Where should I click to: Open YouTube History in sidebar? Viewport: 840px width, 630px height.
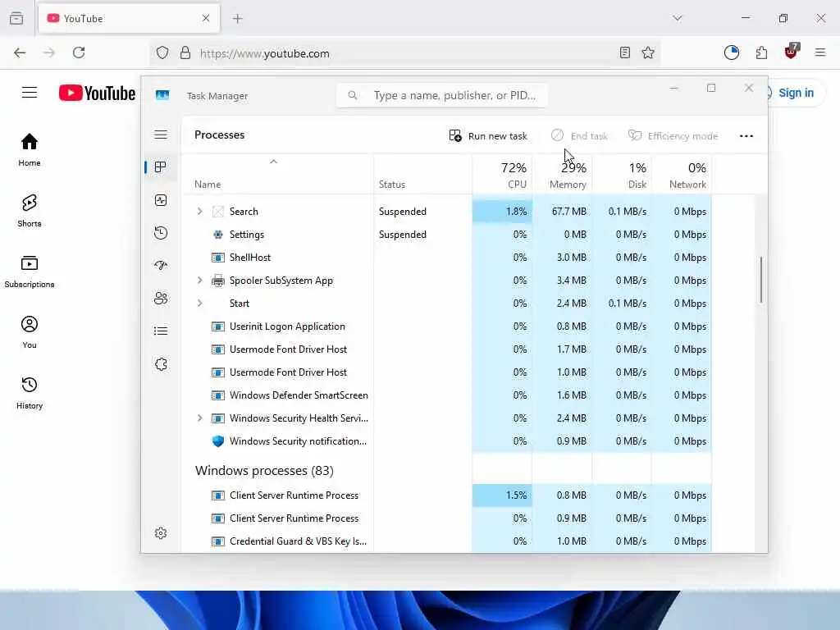(30, 393)
